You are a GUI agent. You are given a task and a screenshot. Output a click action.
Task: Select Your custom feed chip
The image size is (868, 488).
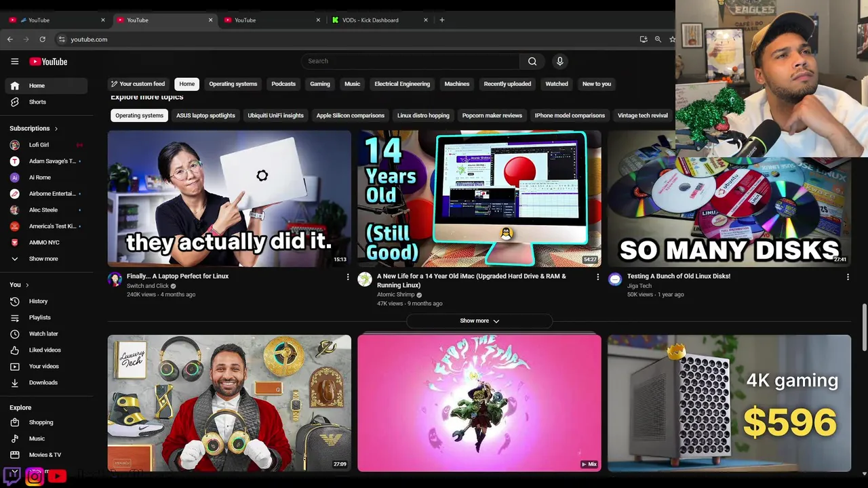pyautogui.click(x=138, y=84)
